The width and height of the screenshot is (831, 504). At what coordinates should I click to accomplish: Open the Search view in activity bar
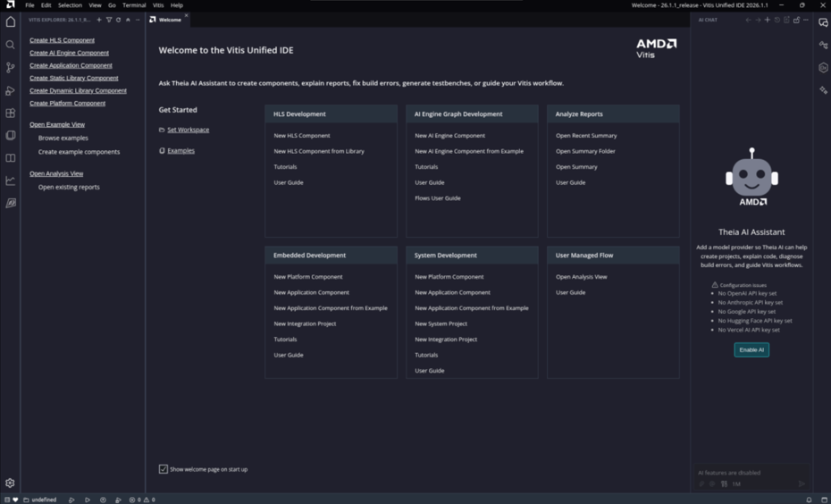click(10, 45)
